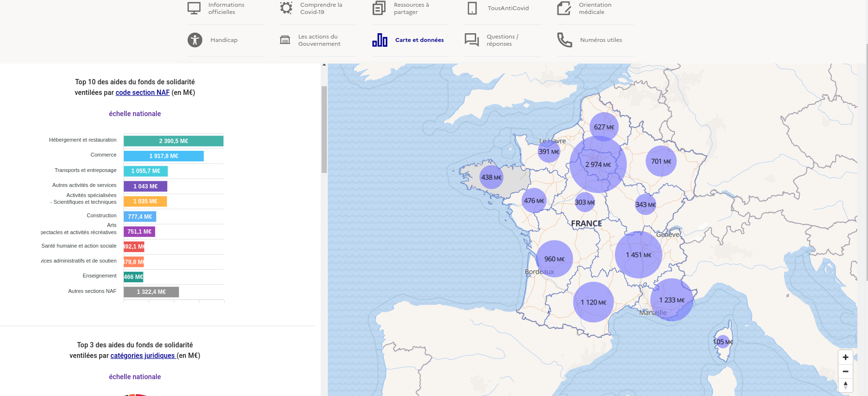
Task: Click the Arts 751,1 M€ bar
Action: tap(140, 232)
